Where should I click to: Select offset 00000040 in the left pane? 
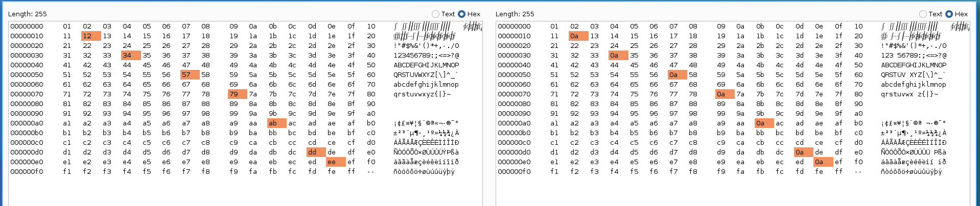click(x=27, y=65)
